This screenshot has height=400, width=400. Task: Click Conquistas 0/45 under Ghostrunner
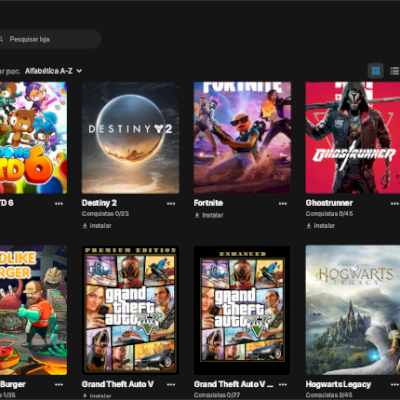329,214
